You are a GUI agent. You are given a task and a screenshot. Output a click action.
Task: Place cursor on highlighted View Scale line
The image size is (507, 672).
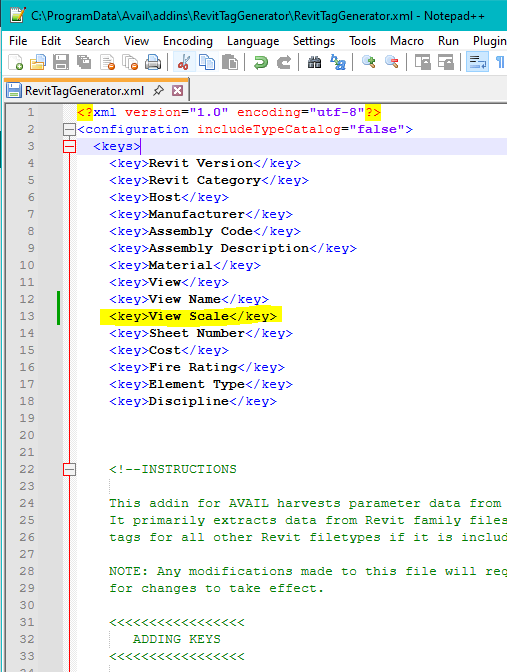193,316
